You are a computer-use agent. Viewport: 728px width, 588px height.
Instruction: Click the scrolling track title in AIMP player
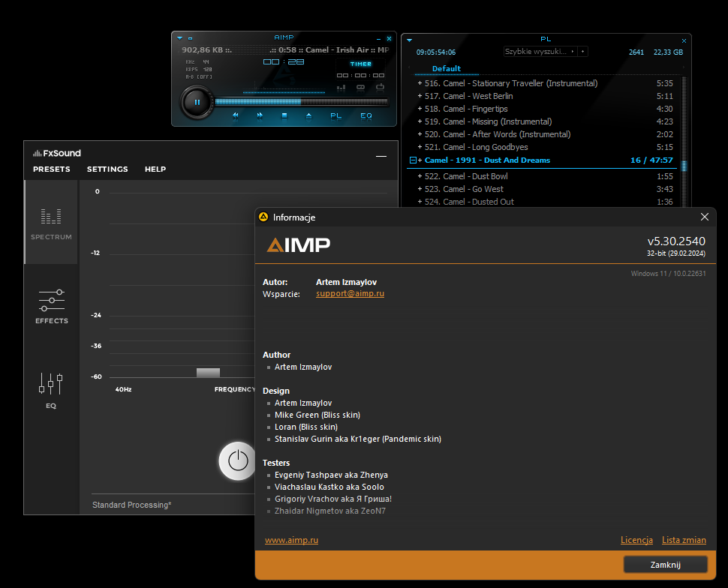[285, 49]
